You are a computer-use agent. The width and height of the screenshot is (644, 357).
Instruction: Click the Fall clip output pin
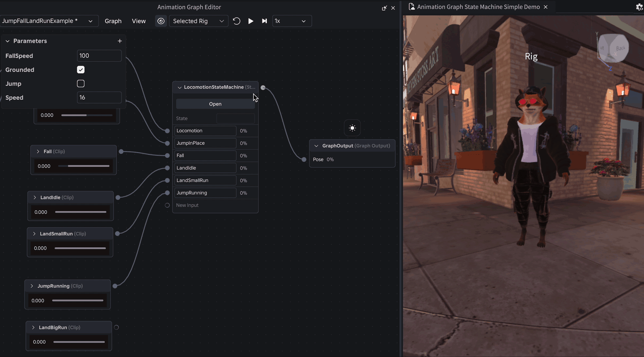121,152
